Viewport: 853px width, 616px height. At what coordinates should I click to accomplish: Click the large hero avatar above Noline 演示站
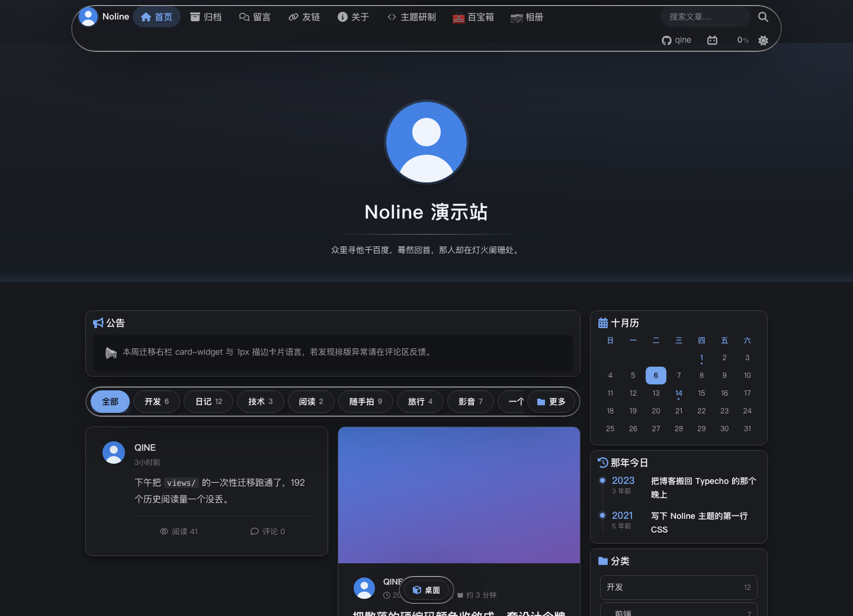coord(426,142)
